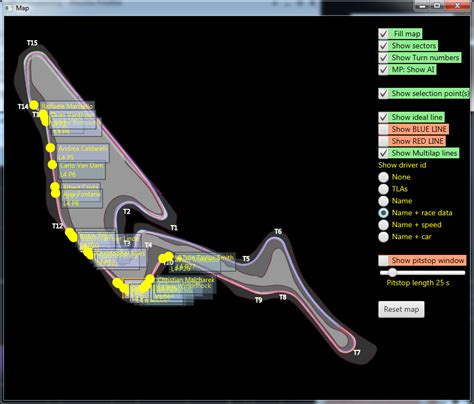Click the Christian Malcharek driver label

pyautogui.click(x=186, y=280)
